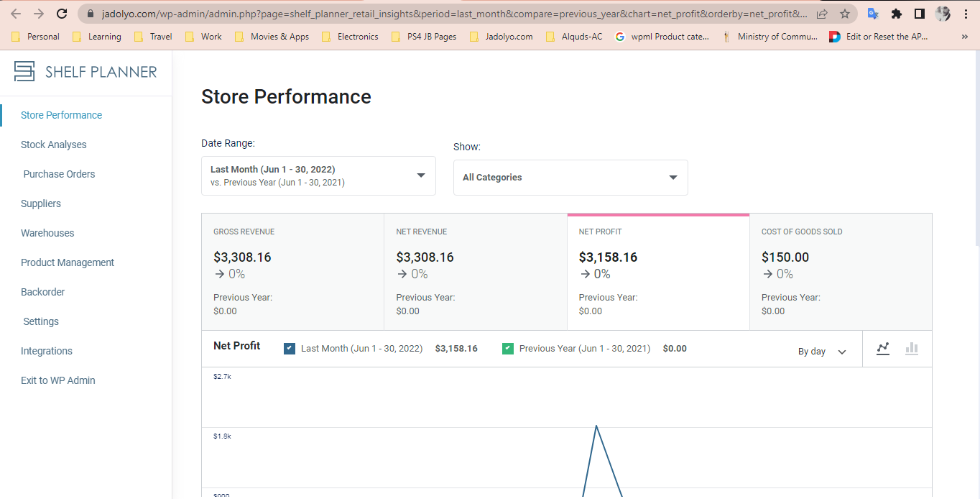
Task: Open the browser extensions puzzle icon
Action: pos(896,14)
